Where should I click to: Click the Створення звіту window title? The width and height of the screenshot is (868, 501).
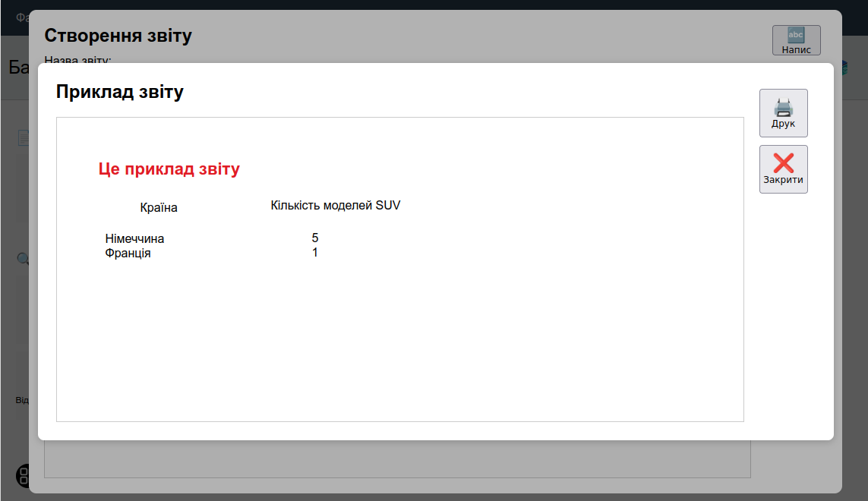(x=118, y=36)
